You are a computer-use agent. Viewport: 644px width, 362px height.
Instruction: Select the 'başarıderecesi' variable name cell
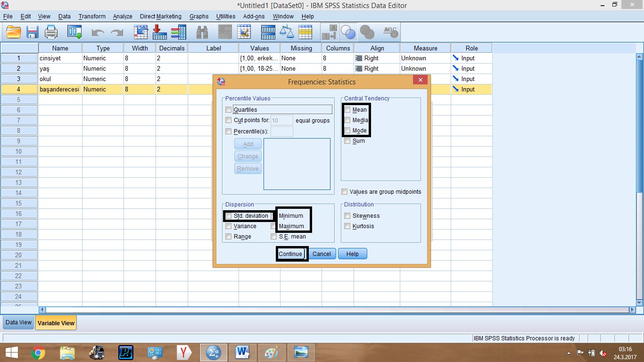pos(60,90)
